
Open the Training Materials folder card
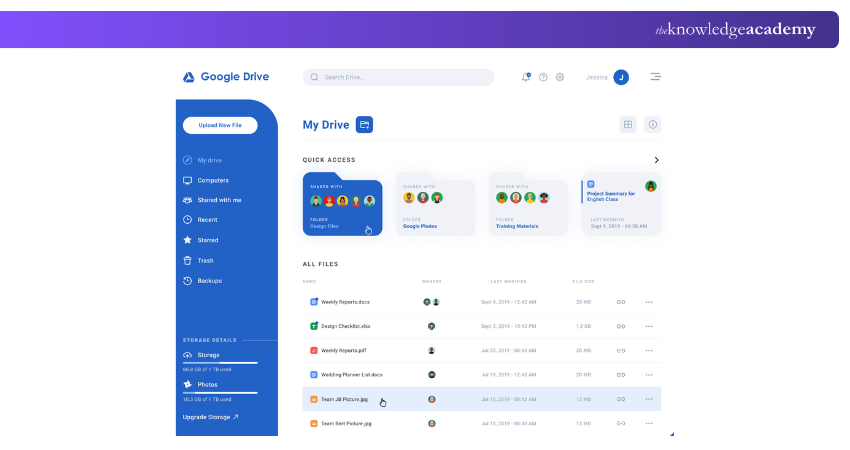(x=529, y=204)
